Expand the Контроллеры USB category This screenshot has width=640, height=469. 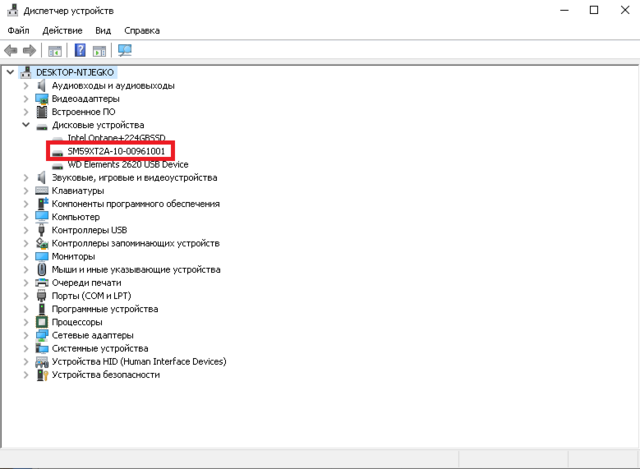point(27,230)
